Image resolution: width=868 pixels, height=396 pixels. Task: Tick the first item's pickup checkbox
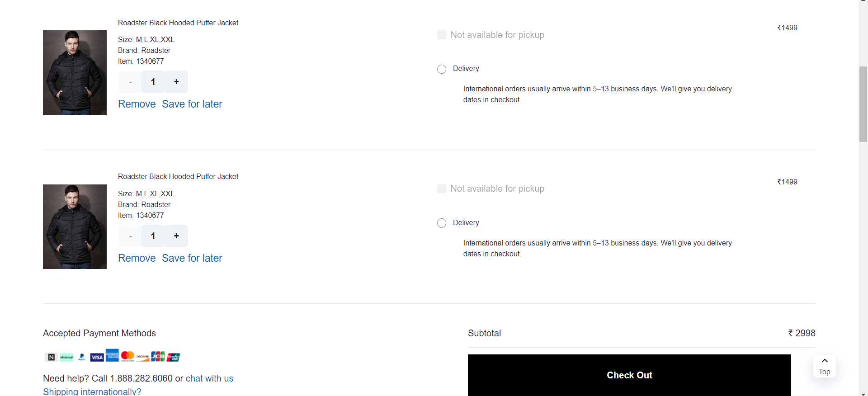442,35
